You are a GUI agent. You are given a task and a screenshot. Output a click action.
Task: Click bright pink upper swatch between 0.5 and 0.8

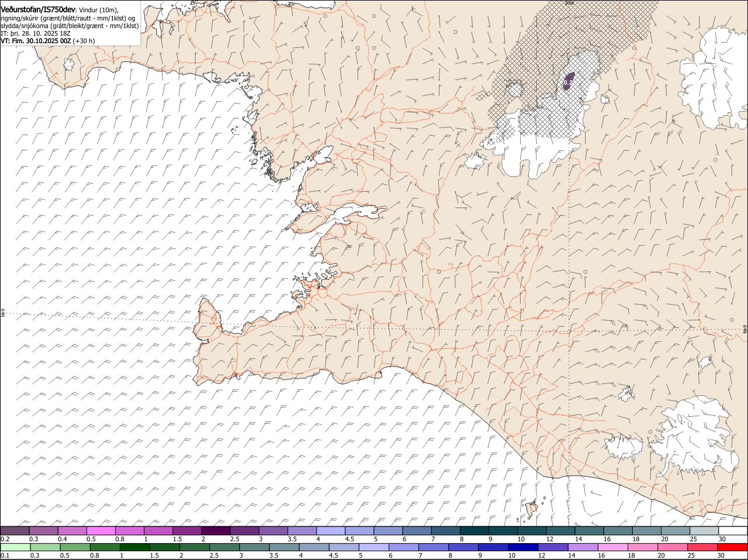pos(101,531)
